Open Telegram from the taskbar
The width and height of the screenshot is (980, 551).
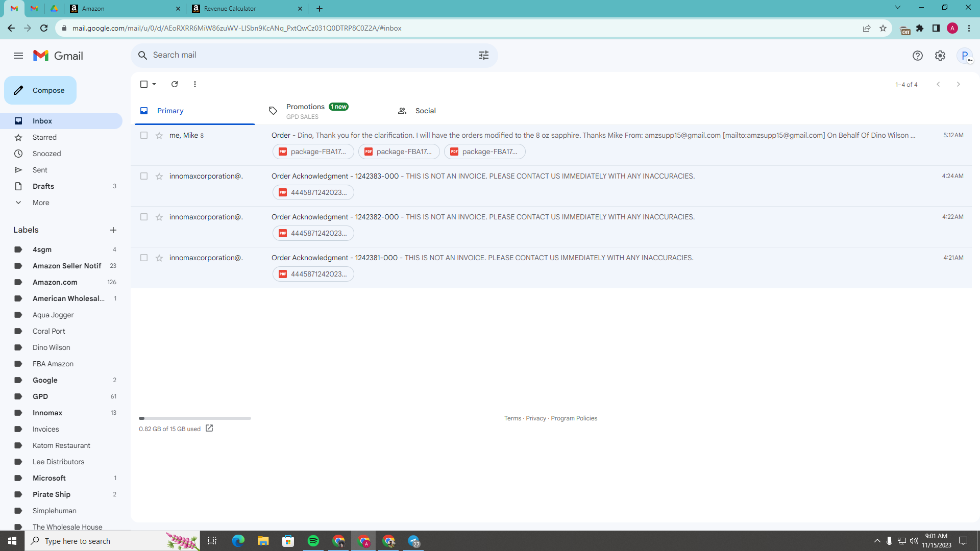[414, 541]
